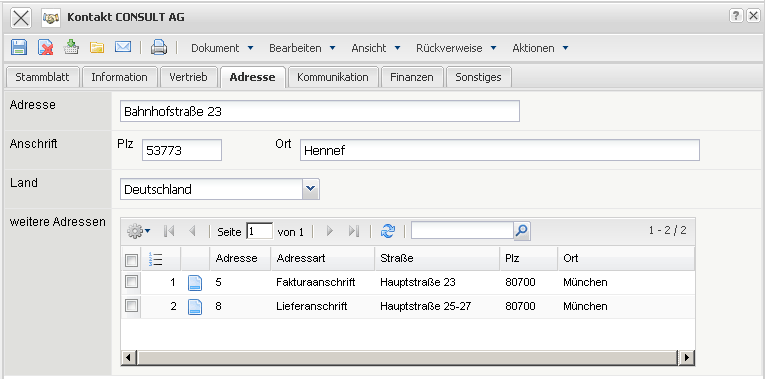Sort grid by Plz column header
The height and width of the screenshot is (379, 768).
(x=529, y=259)
